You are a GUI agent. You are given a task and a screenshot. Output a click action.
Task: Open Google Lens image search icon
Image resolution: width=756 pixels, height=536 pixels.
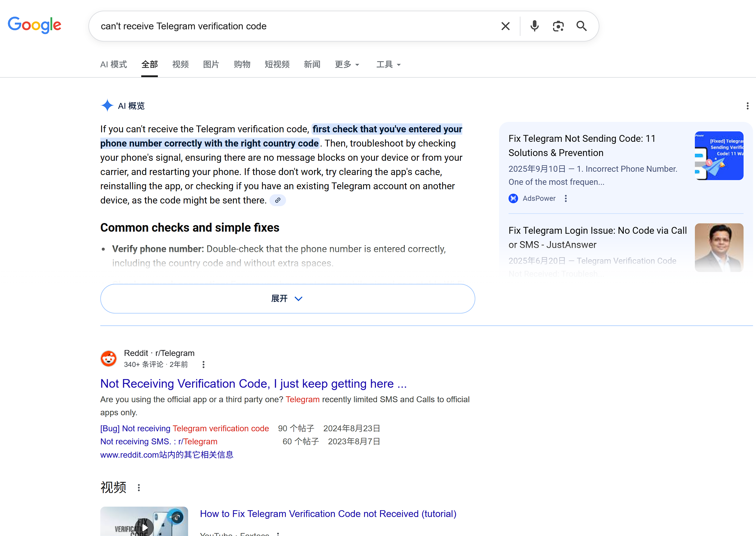click(558, 26)
